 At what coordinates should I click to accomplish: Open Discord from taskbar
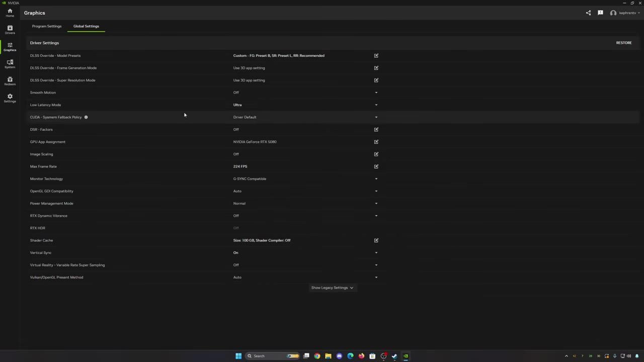pyautogui.click(x=339, y=356)
